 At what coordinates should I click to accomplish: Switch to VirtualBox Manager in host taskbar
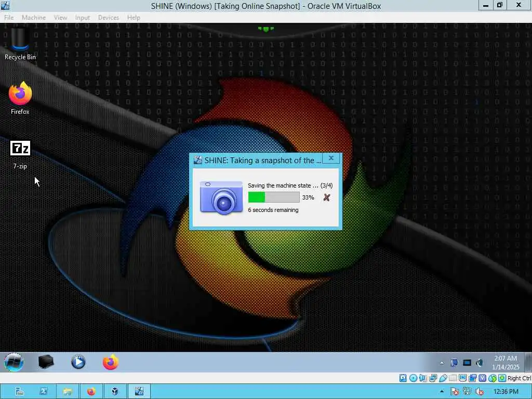point(115,392)
